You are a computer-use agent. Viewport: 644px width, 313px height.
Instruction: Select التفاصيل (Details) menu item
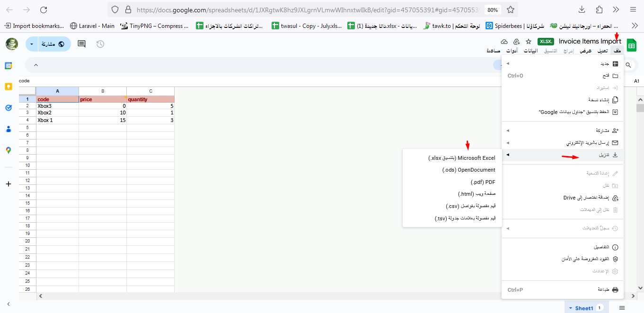[563, 247]
